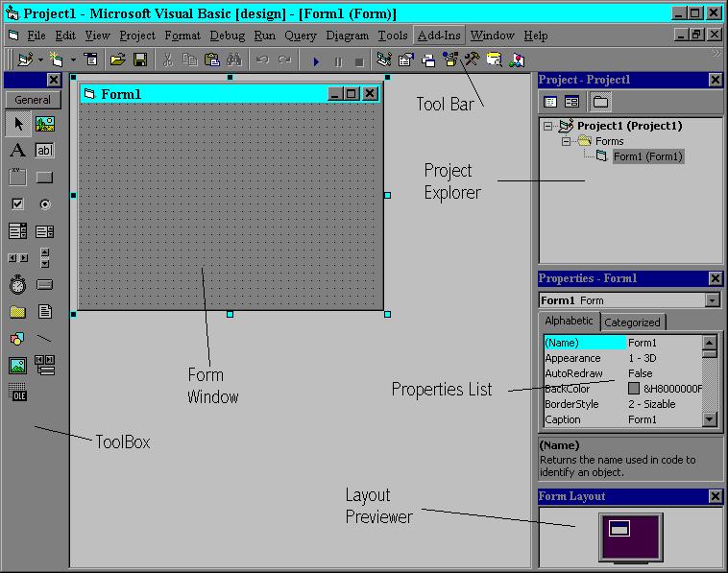Open the dropdown arrow beside Add Form

tap(73, 60)
